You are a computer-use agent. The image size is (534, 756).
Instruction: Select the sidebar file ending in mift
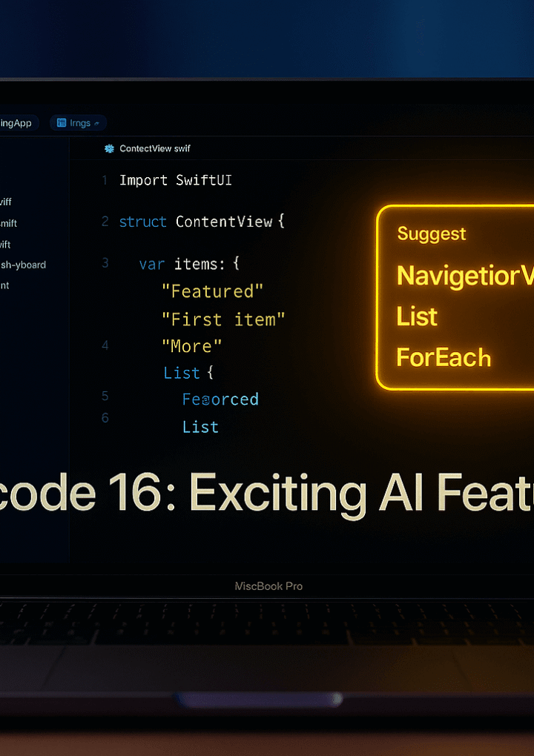9,223
